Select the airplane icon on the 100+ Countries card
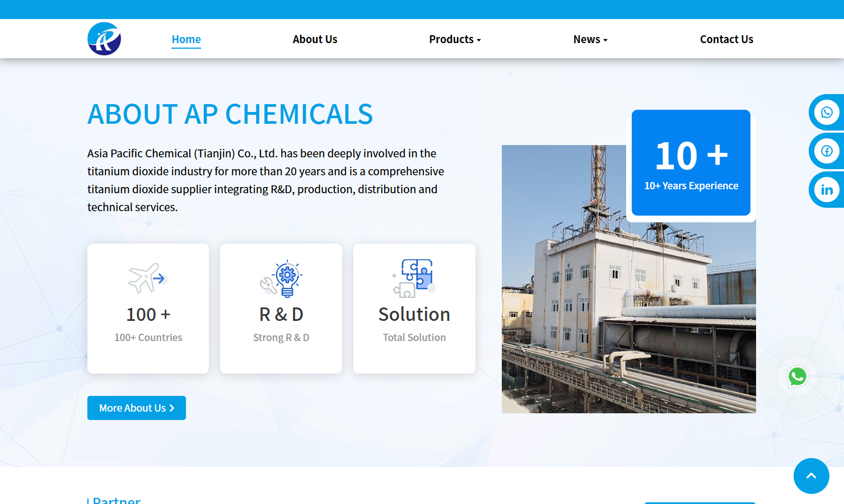Image resolution: width=844 pixels, height=504 pixels. tap(148, 278)
